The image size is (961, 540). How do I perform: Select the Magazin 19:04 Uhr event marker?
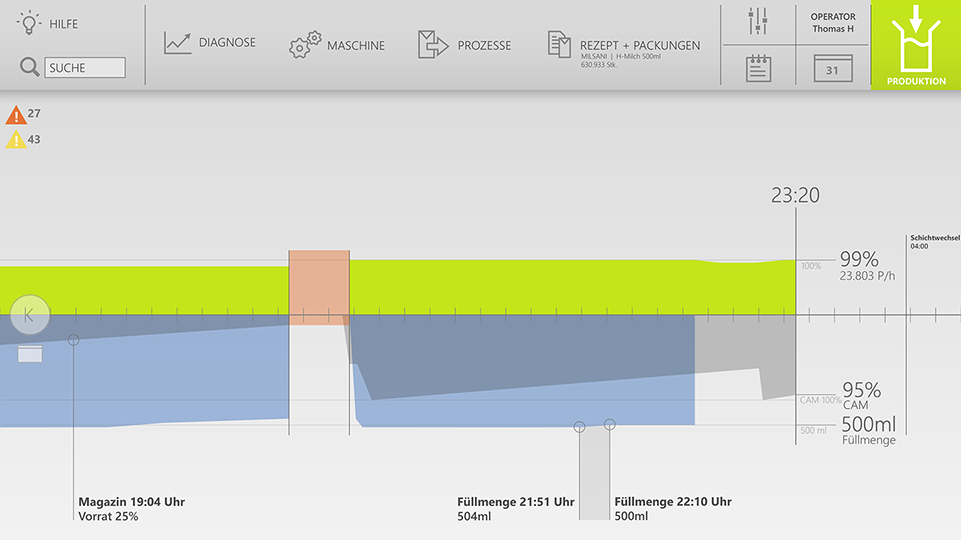pyautogui.click(x=73, y=340)
